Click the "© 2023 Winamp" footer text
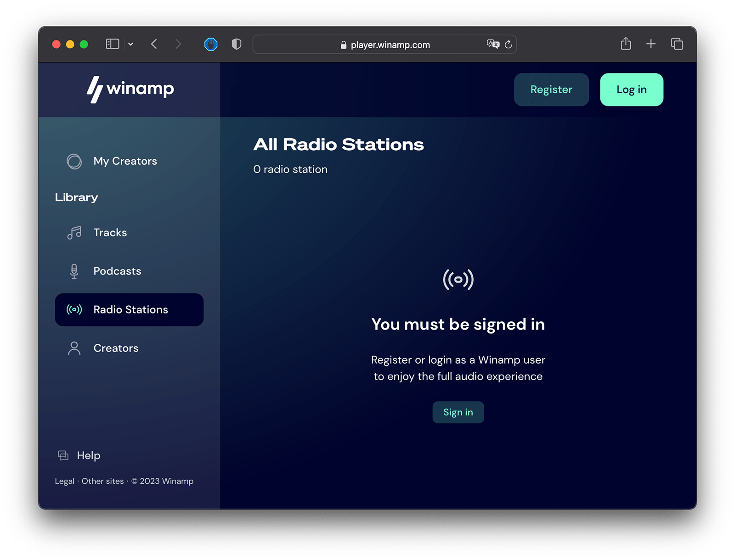The image size is (735, 560). (x=163, y=481)
